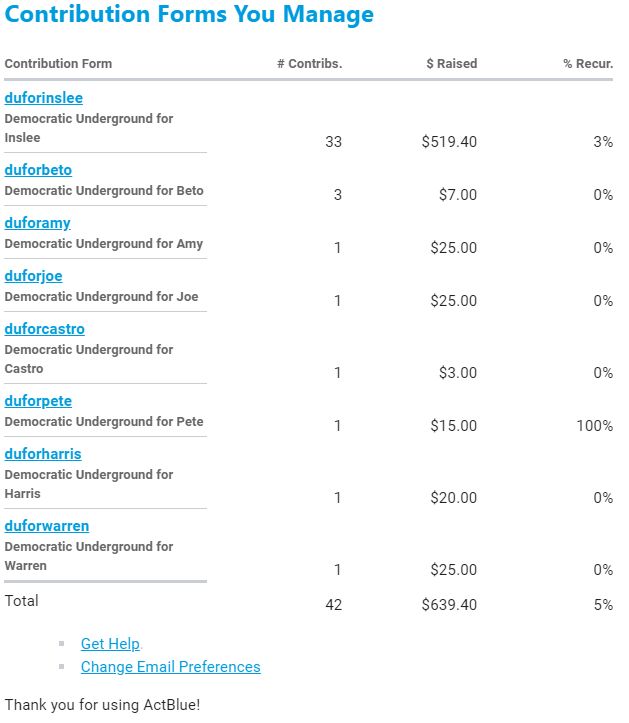
Task: Open the duforjoe contribution form
Action: pyautogui.click(x=33, y=276)
